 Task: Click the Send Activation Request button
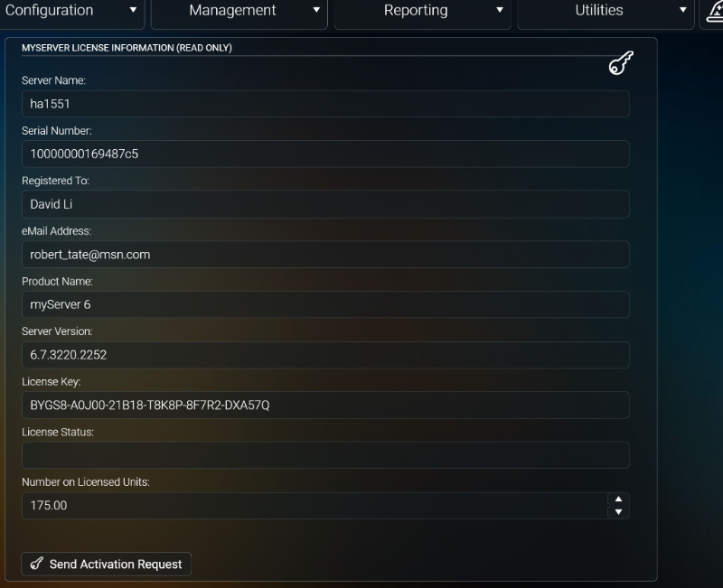(x=106, y=564)
